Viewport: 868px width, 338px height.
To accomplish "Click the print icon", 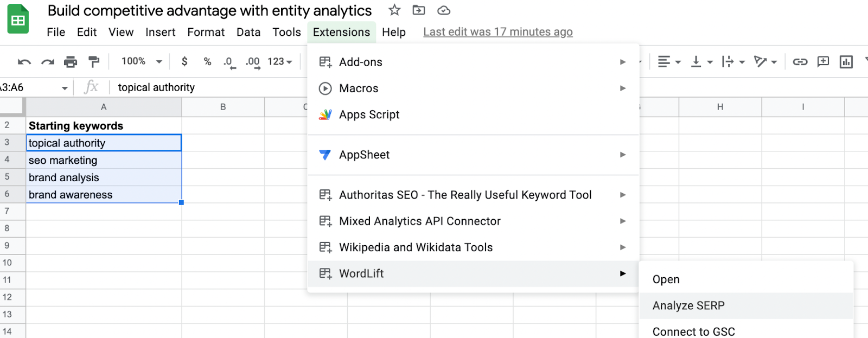I will pyautogui.click(x=71, y=62).
